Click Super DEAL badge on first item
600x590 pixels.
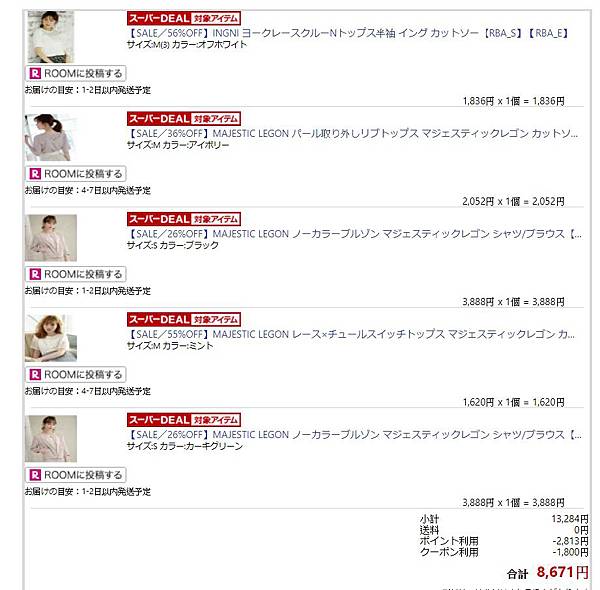click(184, 18)
